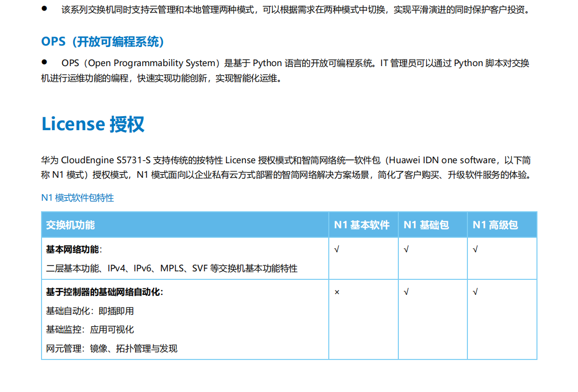Screen dimensions: 578x392
Task: Click the × mark under N1 基本软件
Action: point(337,292)
